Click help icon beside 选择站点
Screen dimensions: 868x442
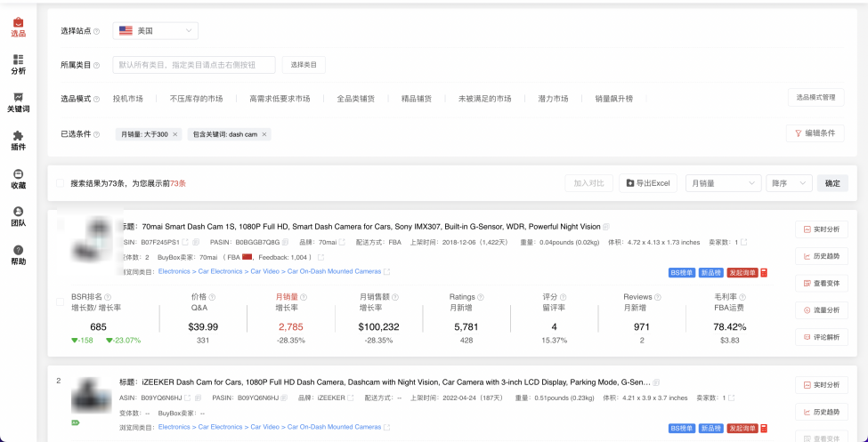tap(97, 31)
